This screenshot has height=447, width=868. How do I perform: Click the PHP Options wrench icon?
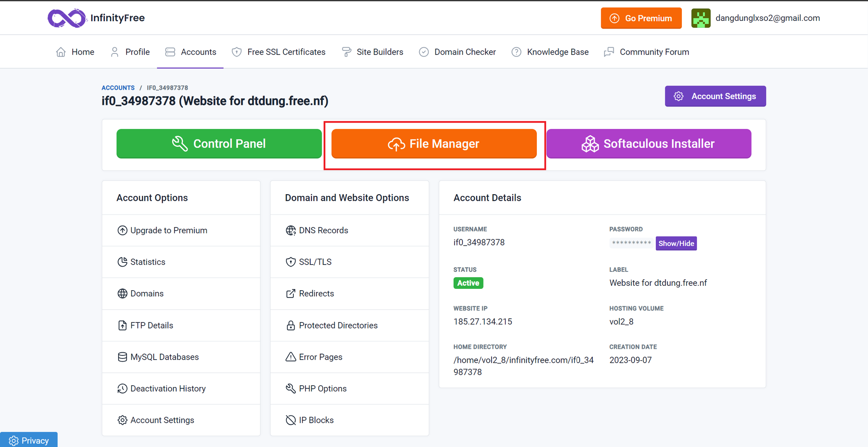pyautogui.click(x=291, y=389)
